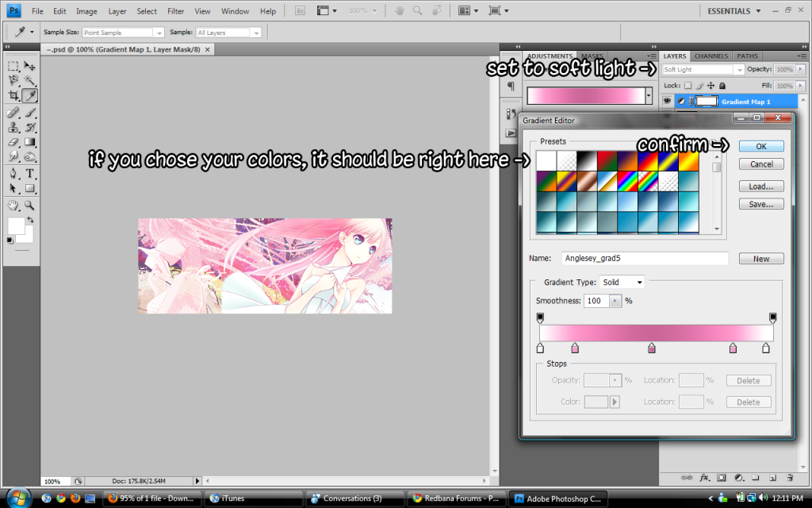The image size is (812, 508).
Task: Switch to iTunes in the taskbar
Action: coord(253,498)
